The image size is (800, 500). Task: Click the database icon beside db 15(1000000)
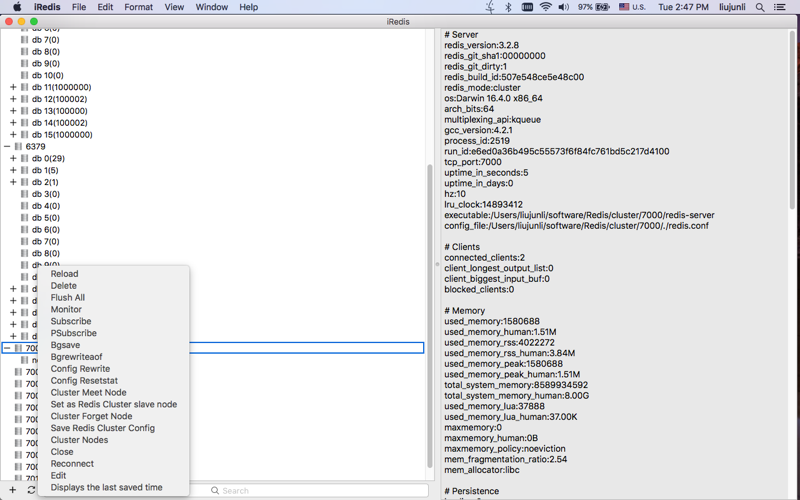click(x=24, y=135)
